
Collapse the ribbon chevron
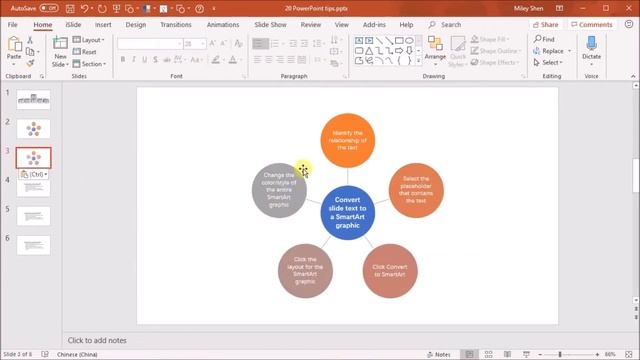(633, 76)
